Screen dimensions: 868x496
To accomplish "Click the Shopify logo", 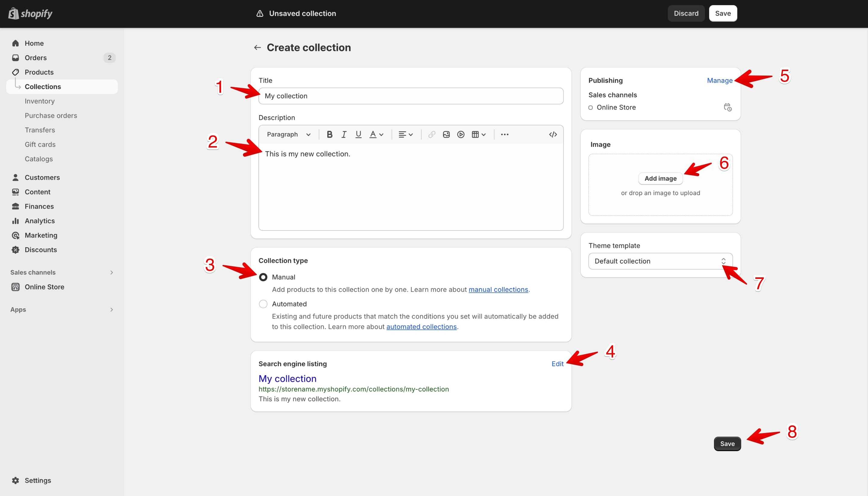I will pos(30,13).
